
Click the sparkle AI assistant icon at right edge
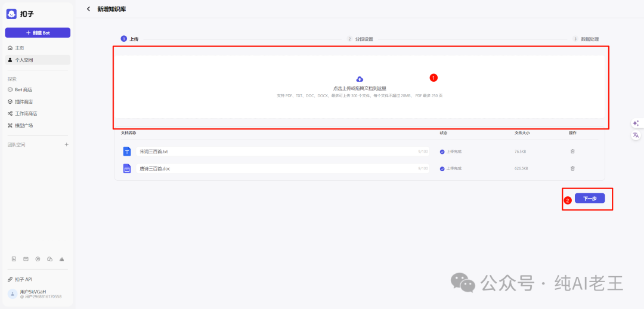(x=636, y=123)
